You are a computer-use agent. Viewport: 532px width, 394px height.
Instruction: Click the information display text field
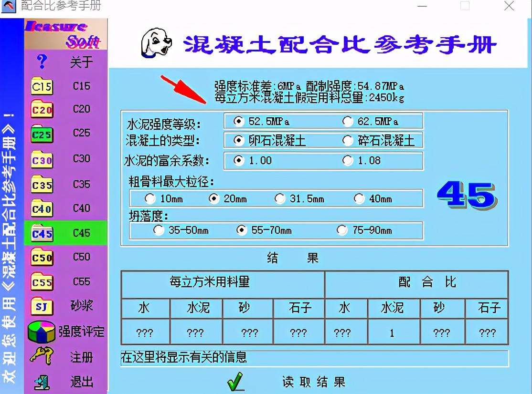tap(314, 358)
